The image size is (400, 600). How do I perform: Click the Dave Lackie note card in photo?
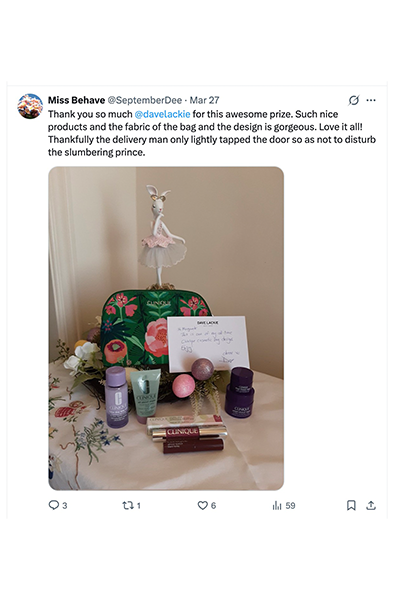click(x=208, y=344)
